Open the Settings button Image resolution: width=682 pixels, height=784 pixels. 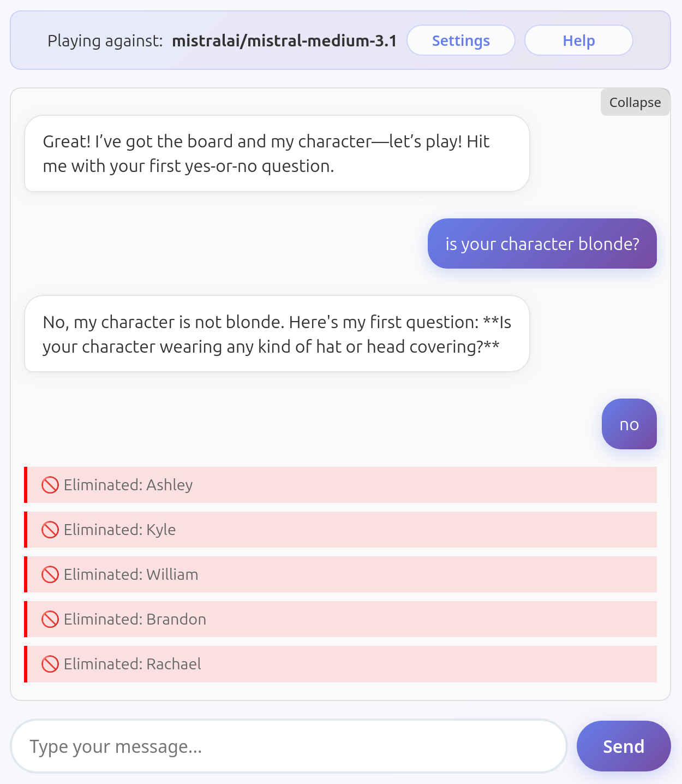pos(461,40)
